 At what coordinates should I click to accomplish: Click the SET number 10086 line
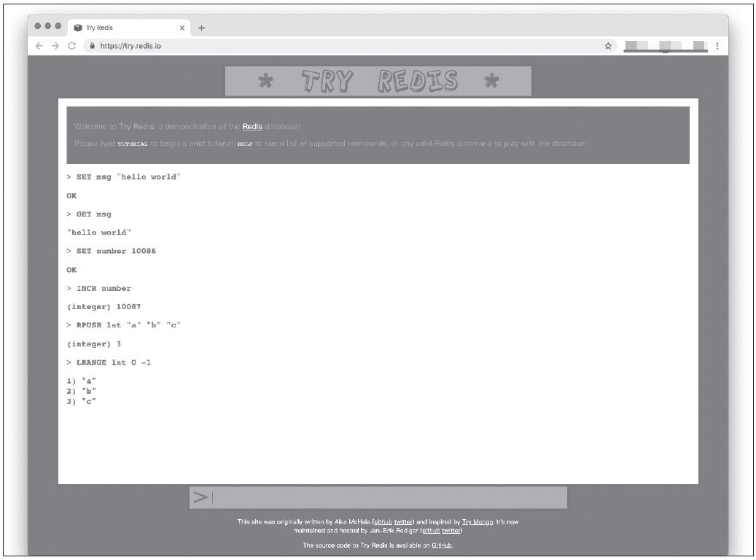click(112, 251)
